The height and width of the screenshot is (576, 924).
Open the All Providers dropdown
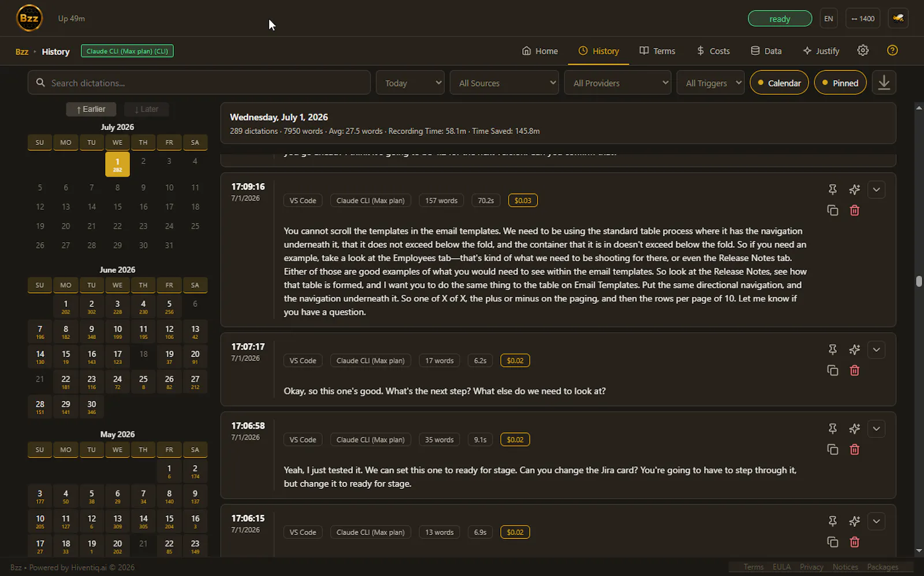point(617,83)
